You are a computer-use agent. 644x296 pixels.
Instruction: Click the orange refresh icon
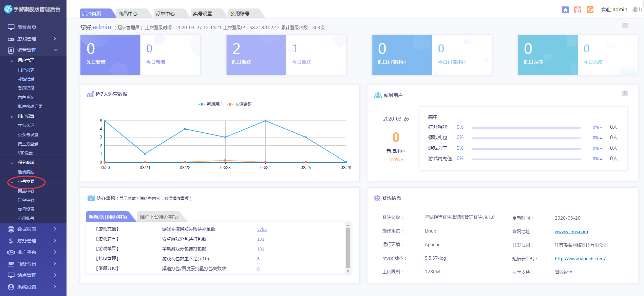(x=590, y=10)
